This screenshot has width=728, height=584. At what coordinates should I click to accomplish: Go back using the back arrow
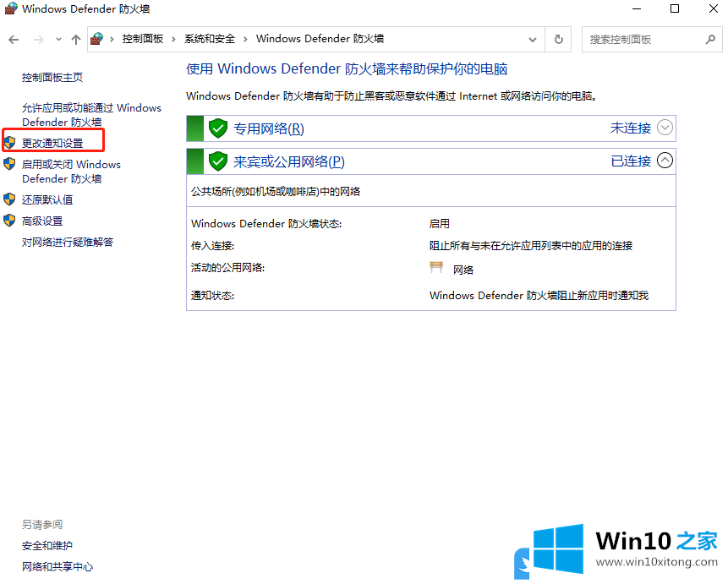[x=14, y=40]
